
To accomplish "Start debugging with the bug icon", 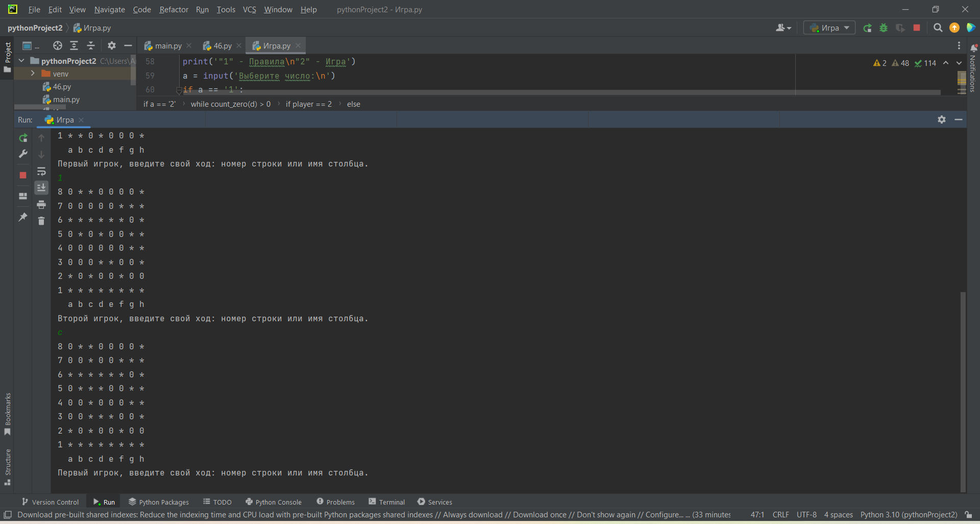I will pos(884,28).
